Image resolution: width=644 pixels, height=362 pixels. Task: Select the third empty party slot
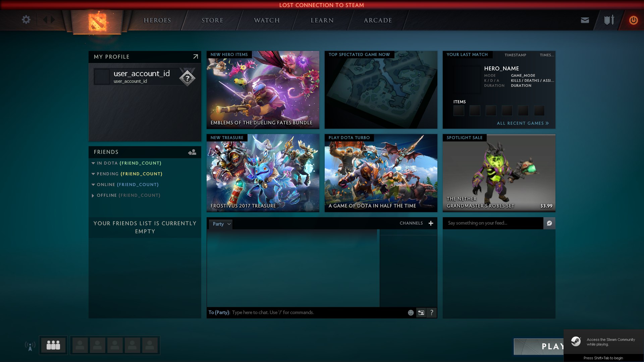click(x=115, y=345)
